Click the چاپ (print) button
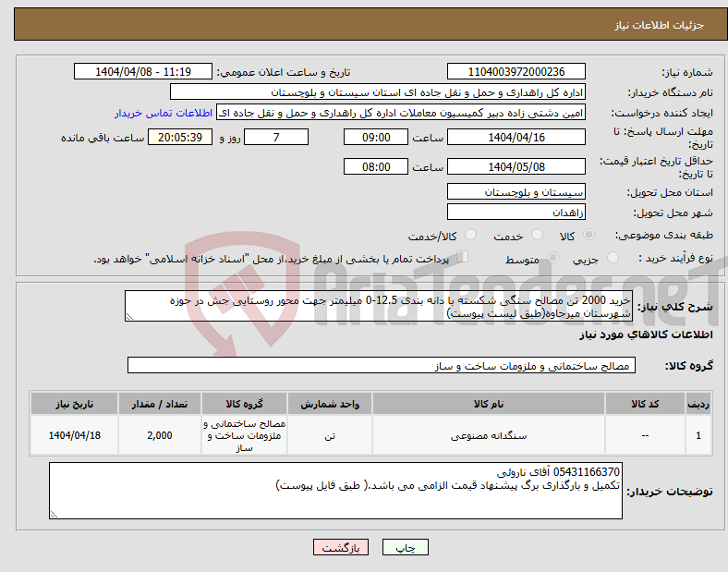The height and width of the screenshot is (572, 728). [x=405, y=547]
